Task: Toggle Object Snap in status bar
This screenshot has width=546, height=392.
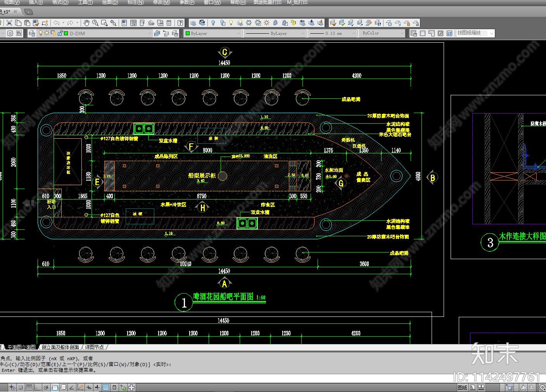Action: 55,387
